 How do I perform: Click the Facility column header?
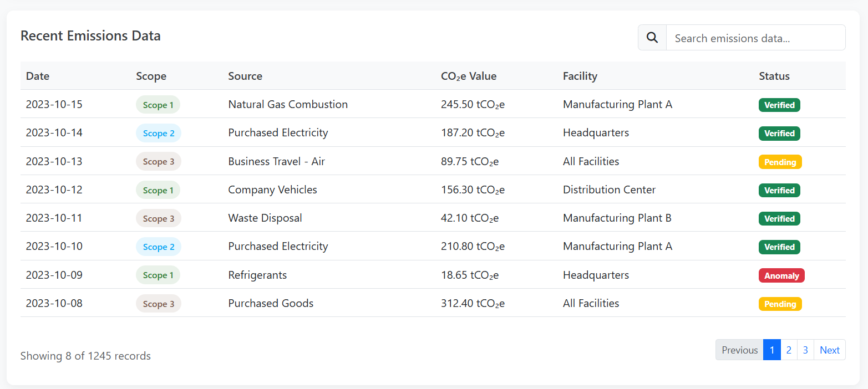[580, 76]
